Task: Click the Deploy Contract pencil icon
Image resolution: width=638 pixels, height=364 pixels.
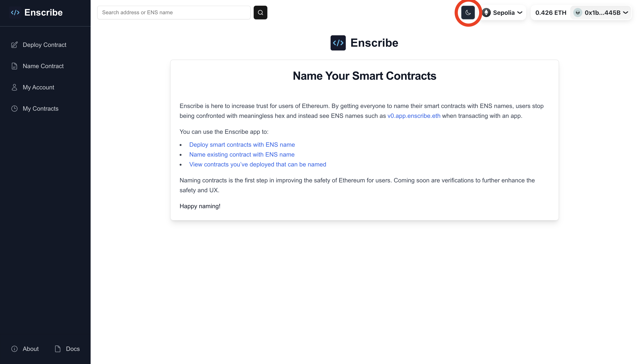Action: [14, 45]
